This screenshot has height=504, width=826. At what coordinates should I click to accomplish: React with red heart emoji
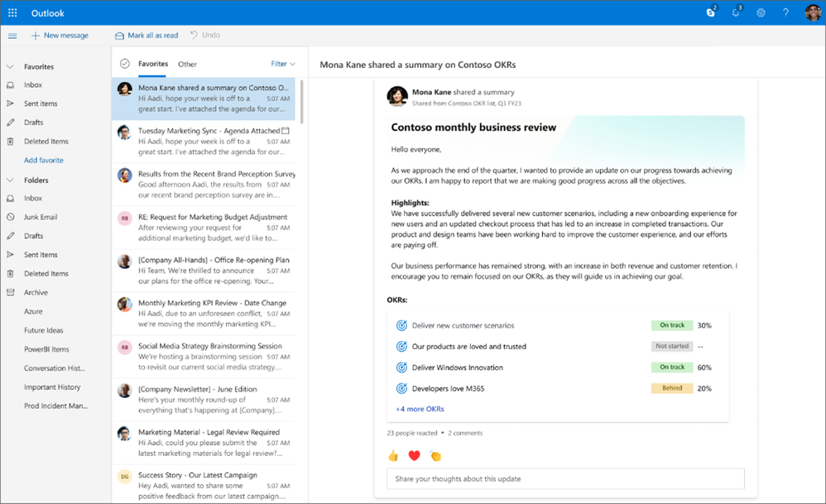click(415, 455)
